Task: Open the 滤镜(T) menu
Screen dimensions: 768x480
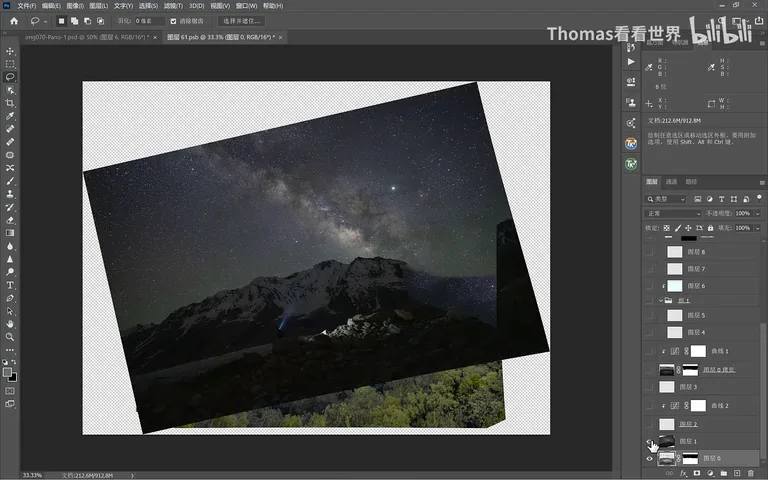Action: (173, 6)
